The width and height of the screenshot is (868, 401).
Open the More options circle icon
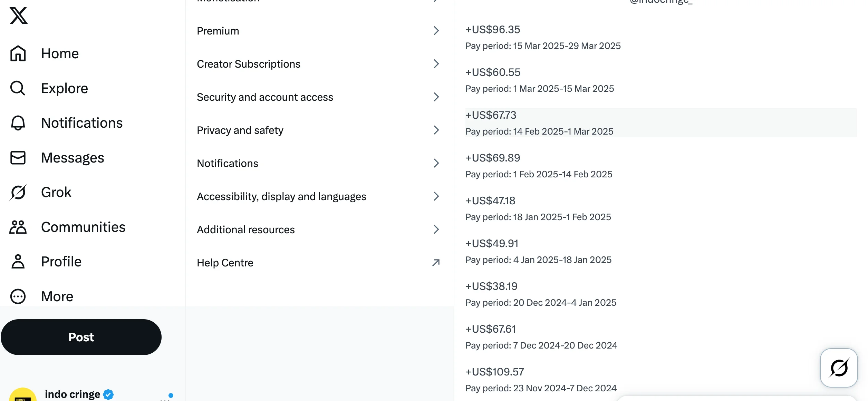tap(18, 296)
